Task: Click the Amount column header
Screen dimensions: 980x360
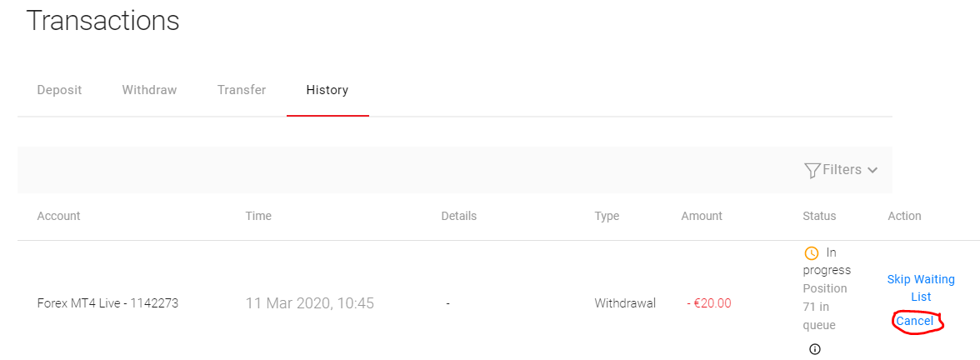Action: (x=702, y=216)
